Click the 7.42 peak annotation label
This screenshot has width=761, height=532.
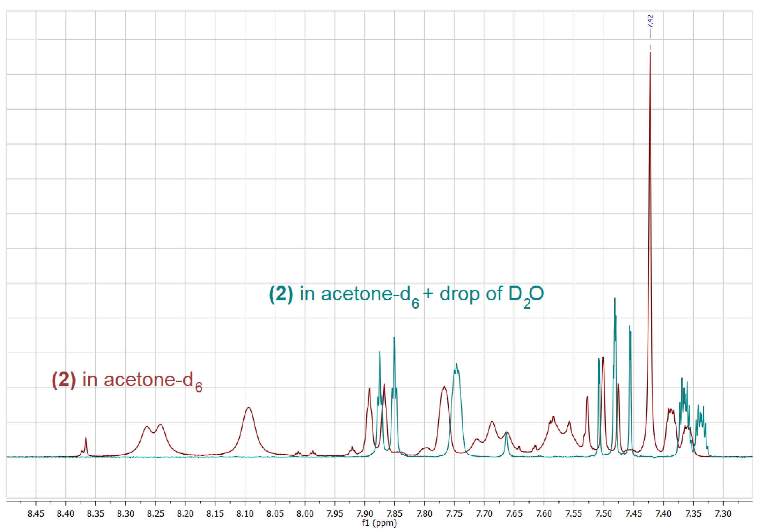[650, 22]
